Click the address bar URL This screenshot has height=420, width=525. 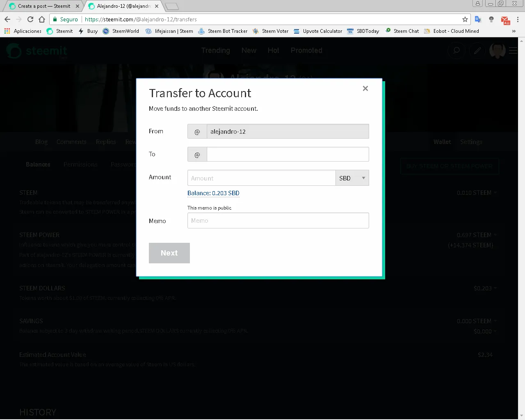point(141,19)
